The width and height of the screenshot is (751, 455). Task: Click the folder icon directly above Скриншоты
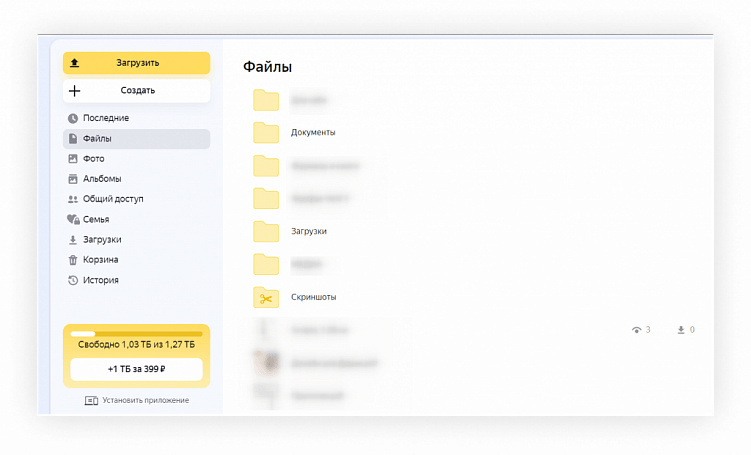tap(266, 264)
